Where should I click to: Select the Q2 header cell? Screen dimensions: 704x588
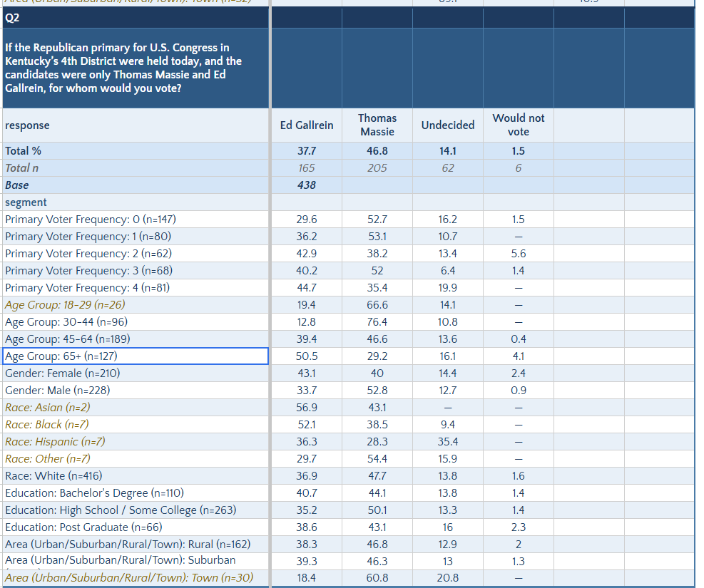pyautogui.click(x=136, y=18)
